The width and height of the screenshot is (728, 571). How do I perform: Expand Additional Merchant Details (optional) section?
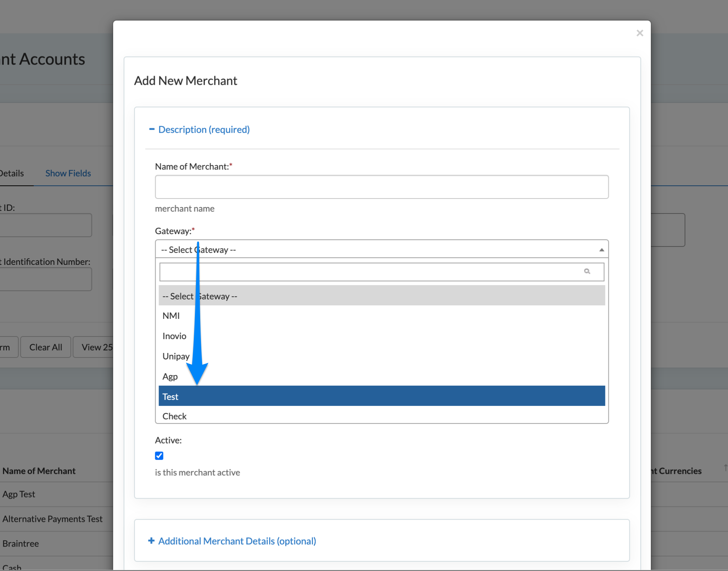pos(237,541)
